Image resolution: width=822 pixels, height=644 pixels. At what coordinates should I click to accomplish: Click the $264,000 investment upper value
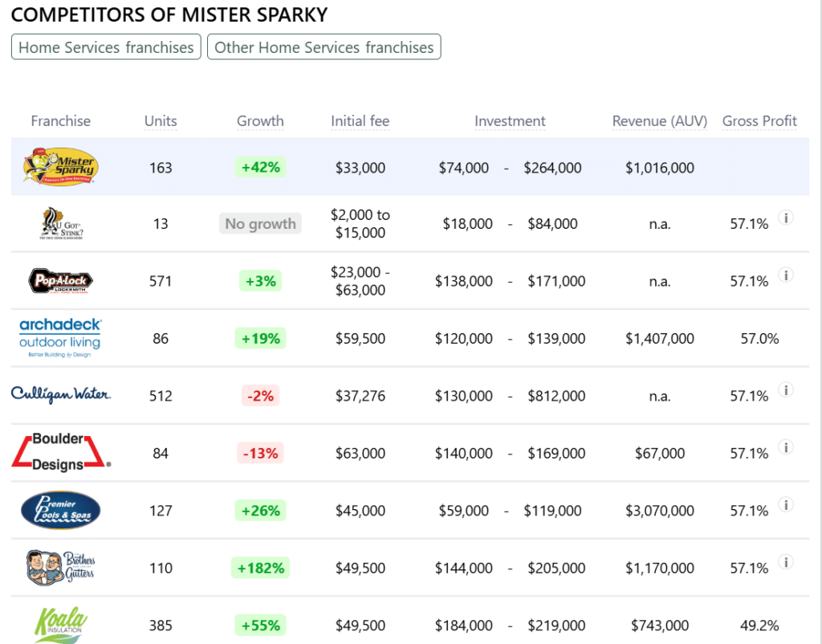[x=552, y=168]
